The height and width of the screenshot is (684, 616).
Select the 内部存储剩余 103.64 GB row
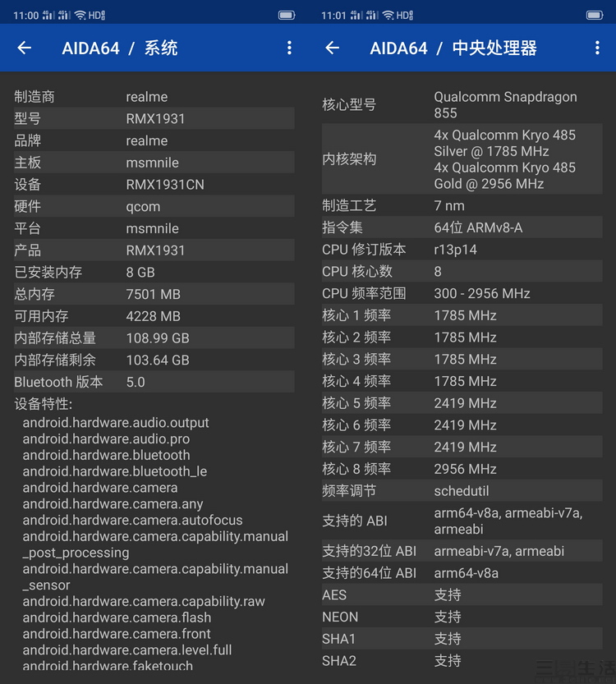[x=154, y=360]
